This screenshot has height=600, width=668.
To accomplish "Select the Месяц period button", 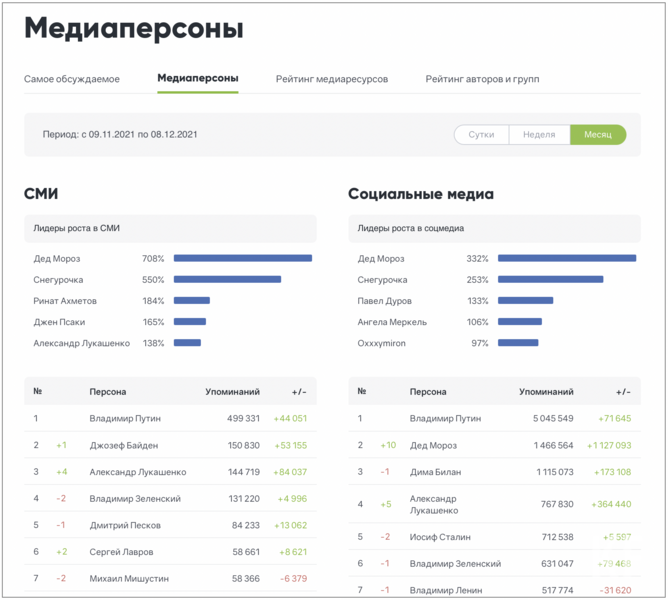I will [598, 135].
